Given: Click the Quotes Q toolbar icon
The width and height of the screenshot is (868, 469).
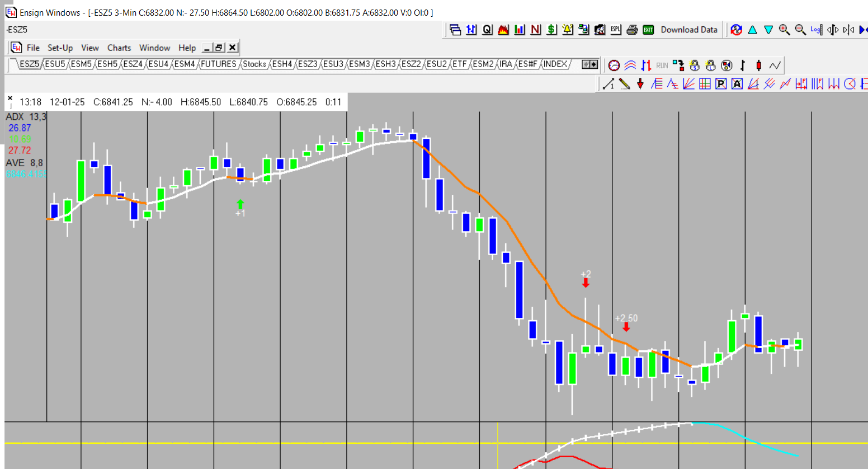Looking at the screenshot, I should tap(487, 30).
